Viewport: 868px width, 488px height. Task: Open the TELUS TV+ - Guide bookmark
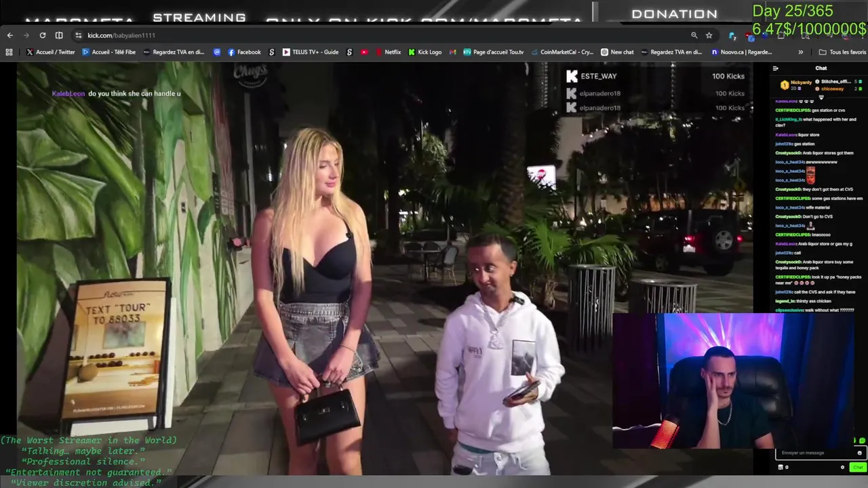pos(311,52)
